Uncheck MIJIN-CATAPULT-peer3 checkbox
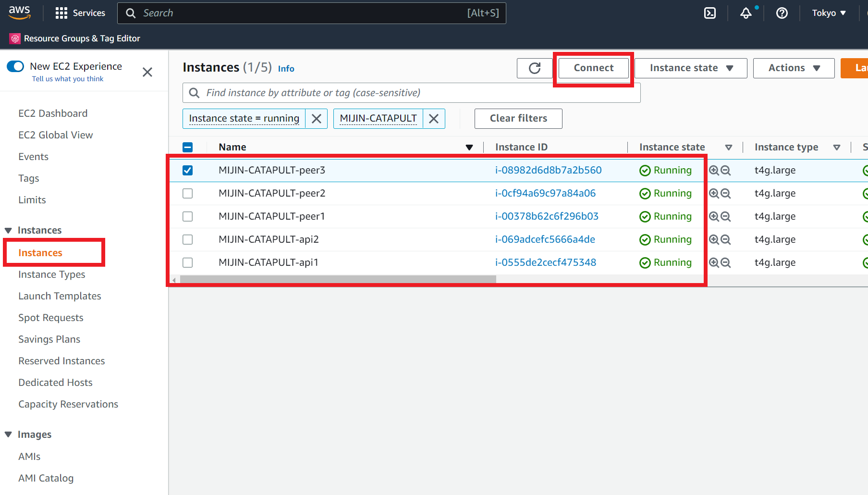 [x=188, y=170]
